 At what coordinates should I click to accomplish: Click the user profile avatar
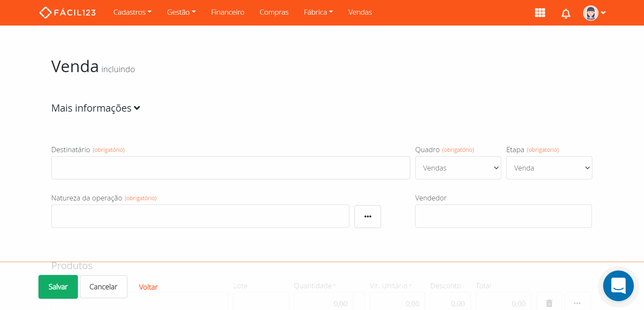591,13
